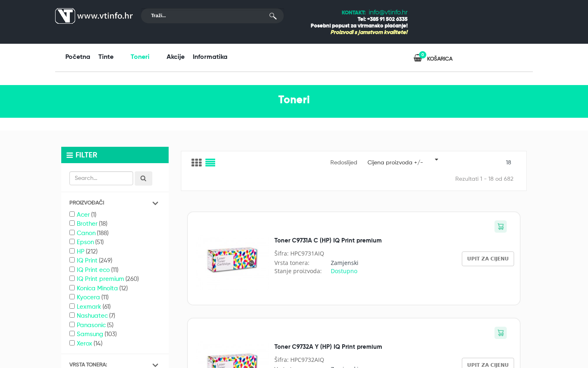Open Toner C9731A C product title
This screenshot has width=588, height=368.
[x=328, y=240]
